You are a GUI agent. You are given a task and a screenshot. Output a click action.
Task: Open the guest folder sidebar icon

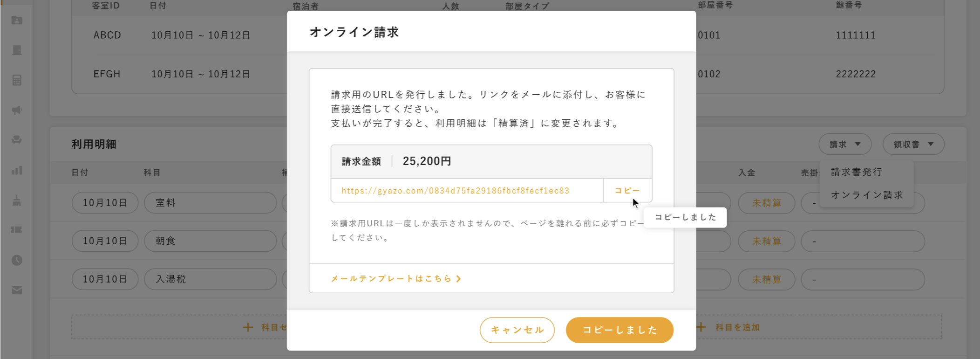coord(17,20)
